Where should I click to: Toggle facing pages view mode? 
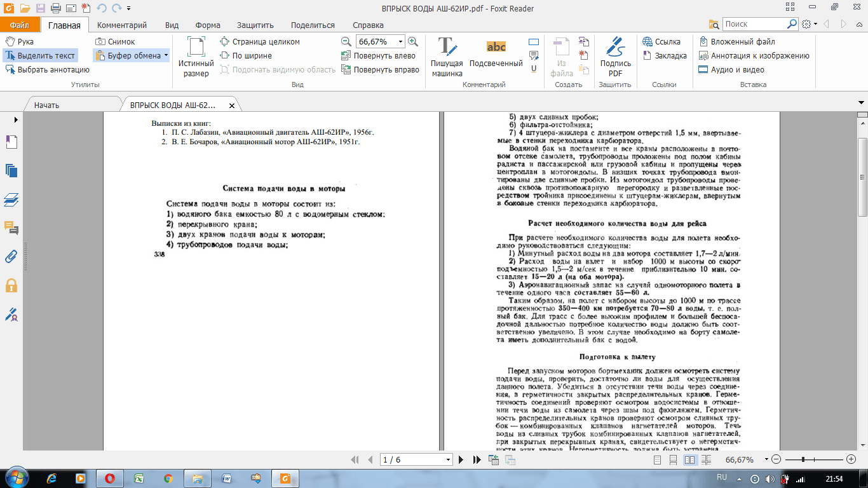coord(689,459)
